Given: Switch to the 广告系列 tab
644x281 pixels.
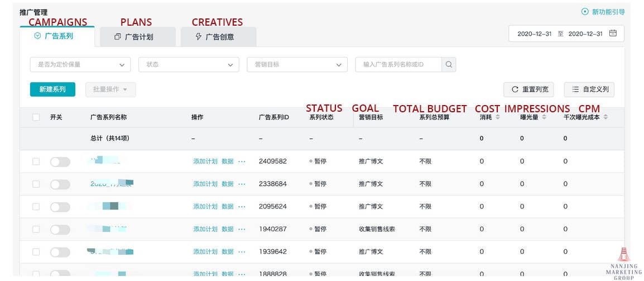Looking at the screenshot, I should click(57, 36).
